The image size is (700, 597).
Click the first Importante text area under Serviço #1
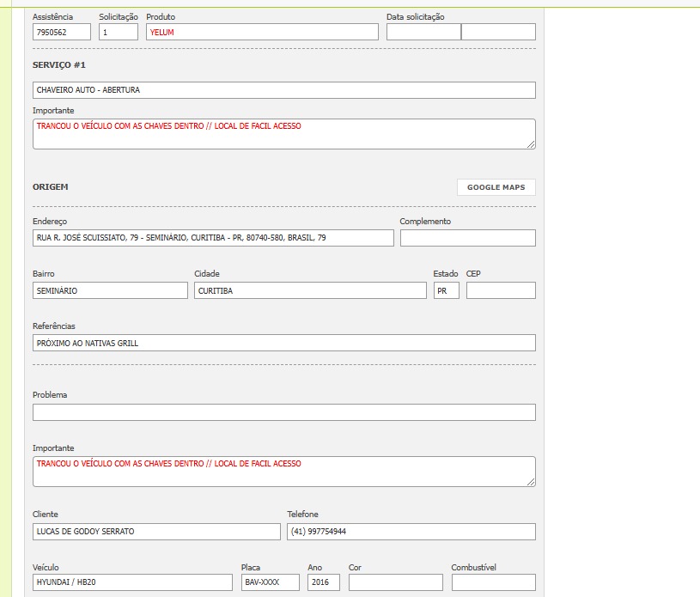(283, 134)
